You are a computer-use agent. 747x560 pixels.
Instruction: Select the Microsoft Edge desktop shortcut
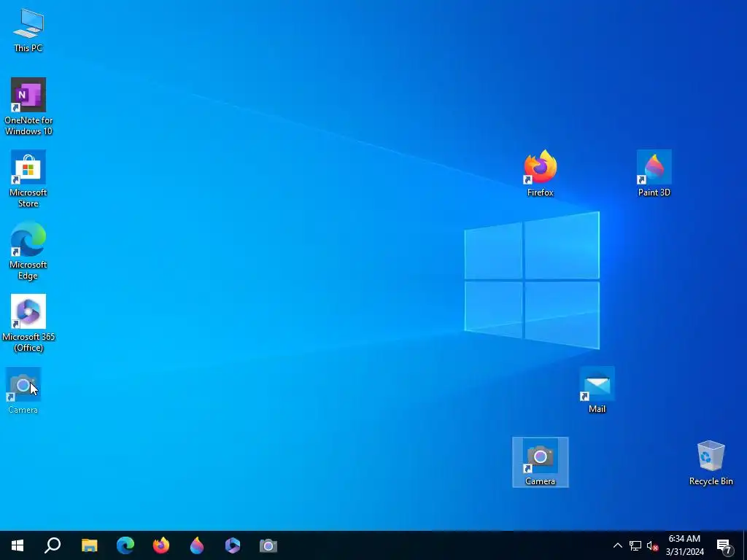pyautogui.click(x=28, y=251)
